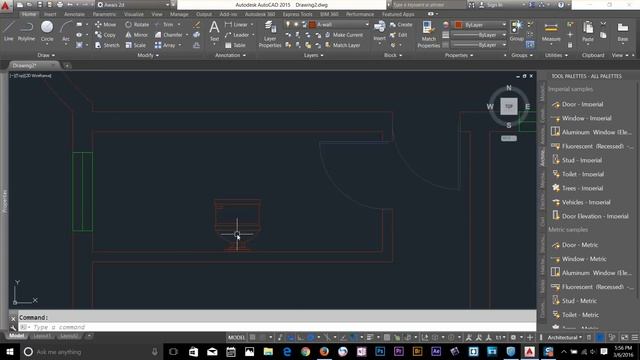Click Edit block button
The width and height of the screenshot is (640, 360).
coord(398,35)
